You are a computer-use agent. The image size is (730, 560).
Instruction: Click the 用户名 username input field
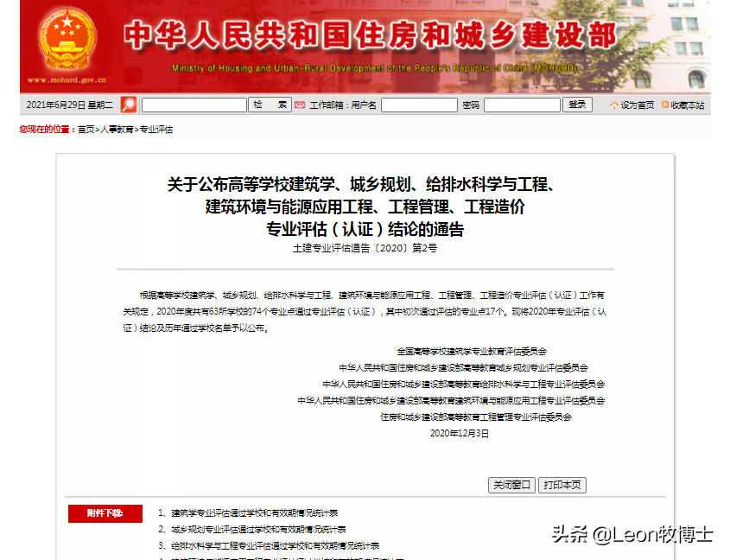419,104
